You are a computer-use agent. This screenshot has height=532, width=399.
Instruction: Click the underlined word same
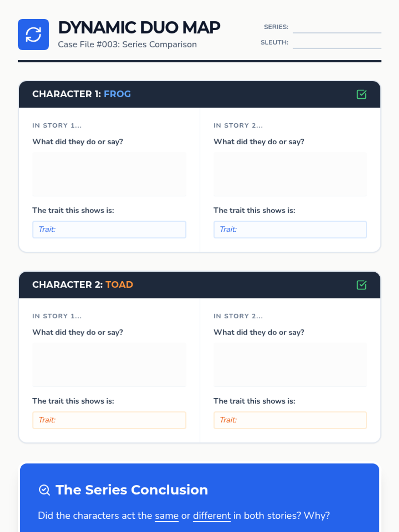point(167,516)
